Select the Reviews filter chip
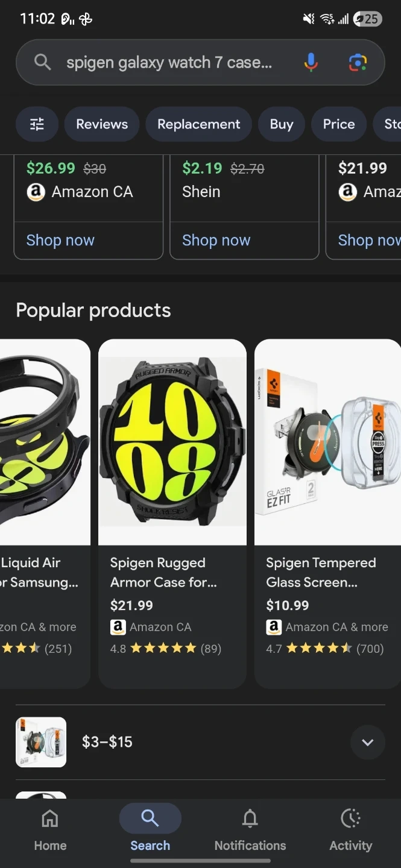The height and width of the screenshot is (868, 401). pyautogui.click(x=102, y=124)
